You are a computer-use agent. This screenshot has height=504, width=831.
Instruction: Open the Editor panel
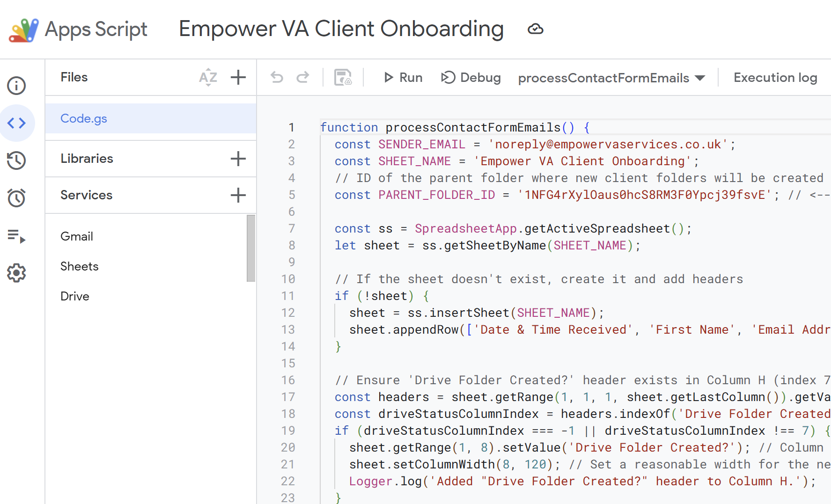coord(16,123)
